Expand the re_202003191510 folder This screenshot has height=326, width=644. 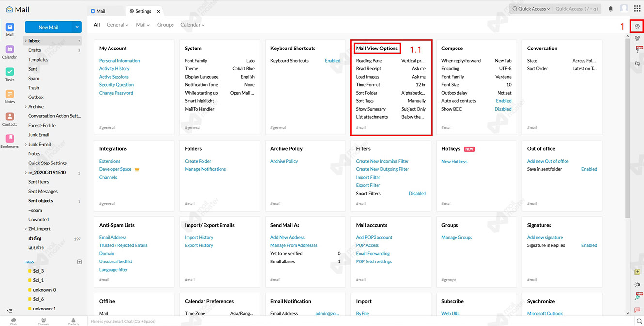point(25,172)
